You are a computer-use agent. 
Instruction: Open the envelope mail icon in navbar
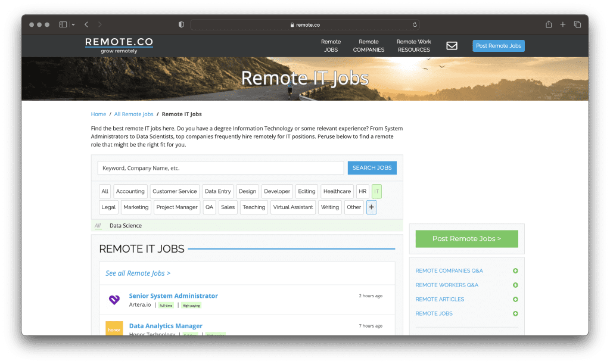[452, 45]
